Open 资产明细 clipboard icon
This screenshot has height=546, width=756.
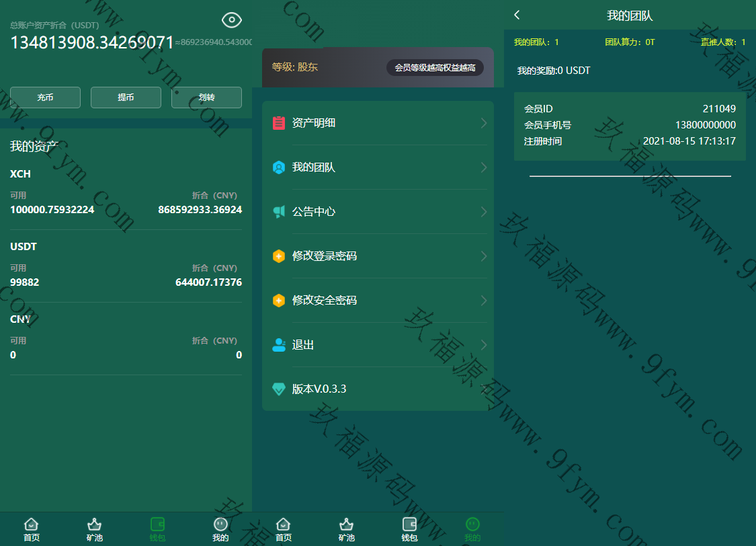(x=279, y=123)
